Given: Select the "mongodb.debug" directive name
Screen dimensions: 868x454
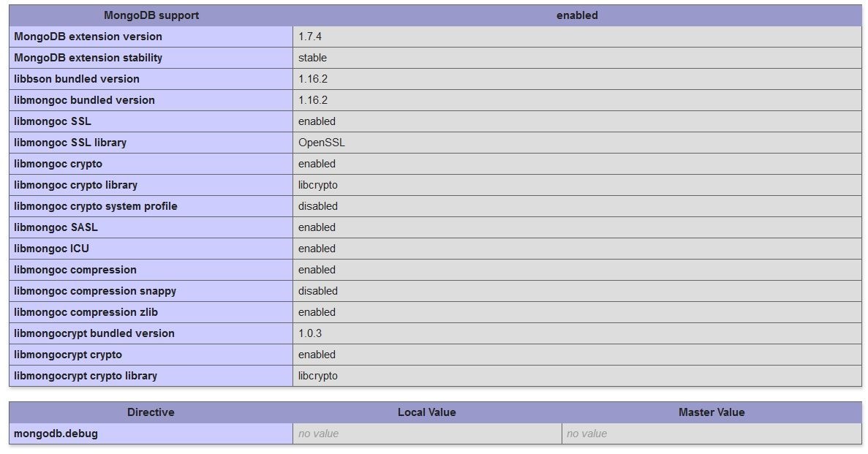Looking at the screenshot, I should point(56,434).
